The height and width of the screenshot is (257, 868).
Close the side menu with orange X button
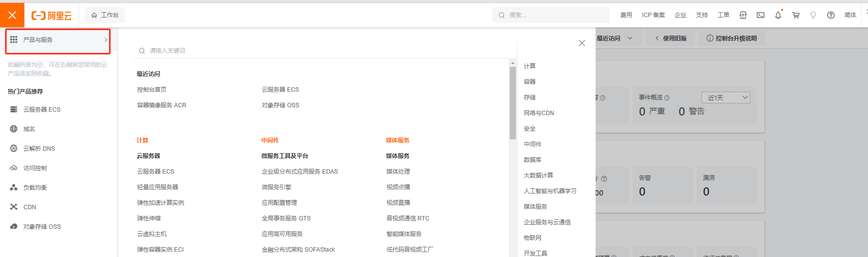pyautogui.click(x=12, y=15)
